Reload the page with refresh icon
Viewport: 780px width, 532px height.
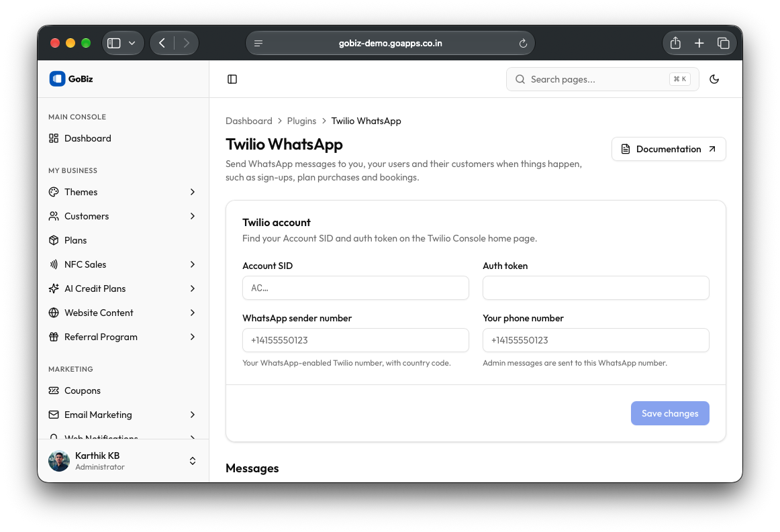[523, 43]
